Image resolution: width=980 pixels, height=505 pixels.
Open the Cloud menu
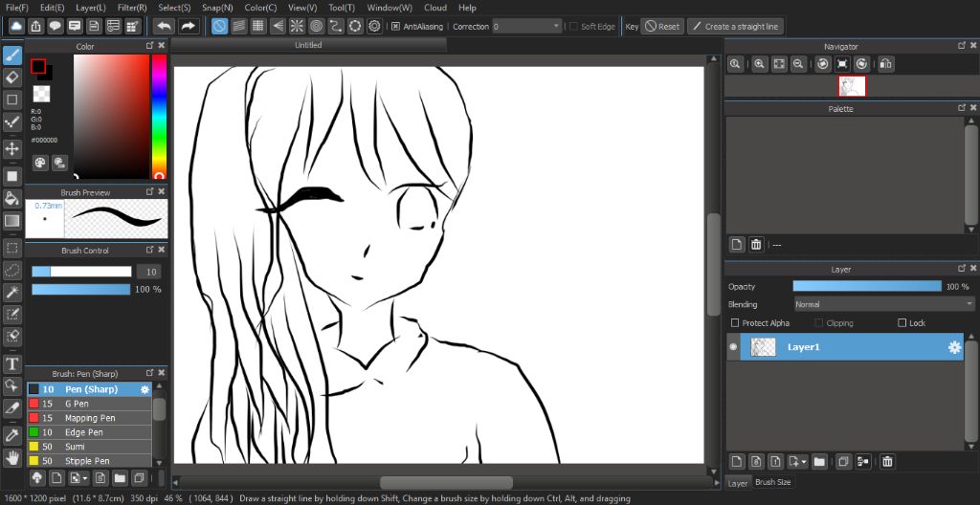point(435,8)
